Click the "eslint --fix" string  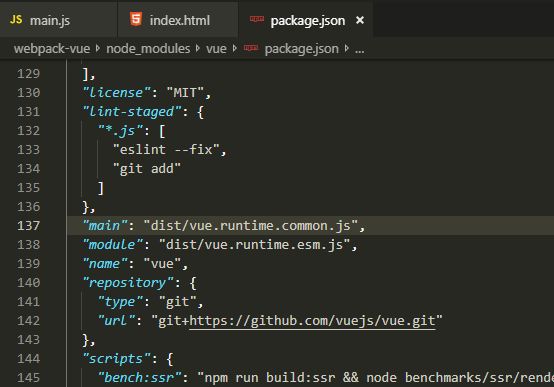click(x=166, y=149)
